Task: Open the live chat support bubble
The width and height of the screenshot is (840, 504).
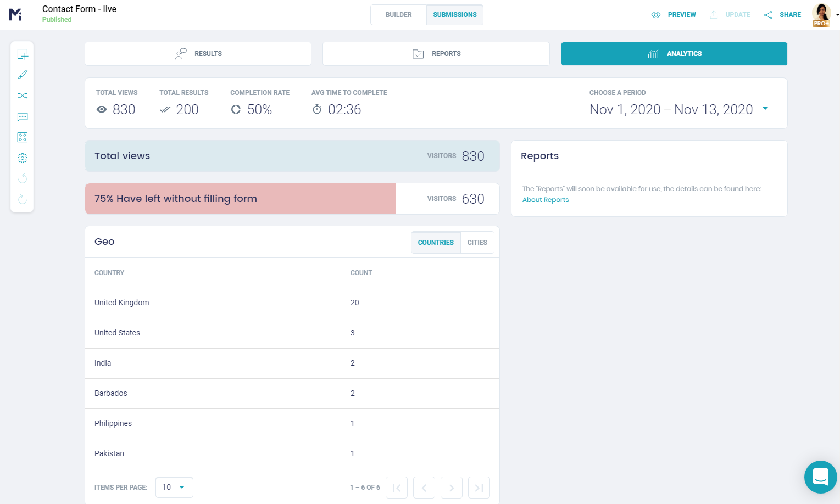Action: tap(821, 477)
